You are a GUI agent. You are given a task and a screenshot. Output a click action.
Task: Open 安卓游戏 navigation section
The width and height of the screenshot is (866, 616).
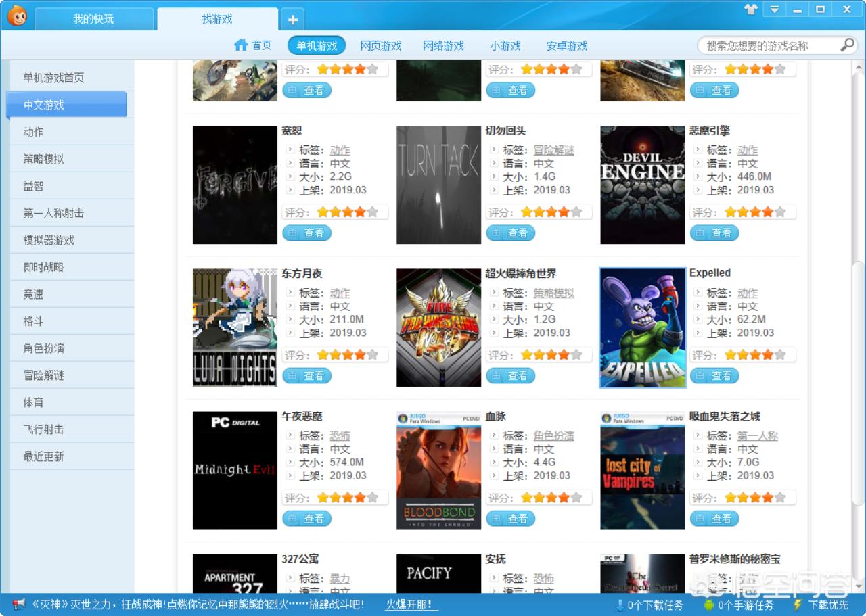coord(566,46)
